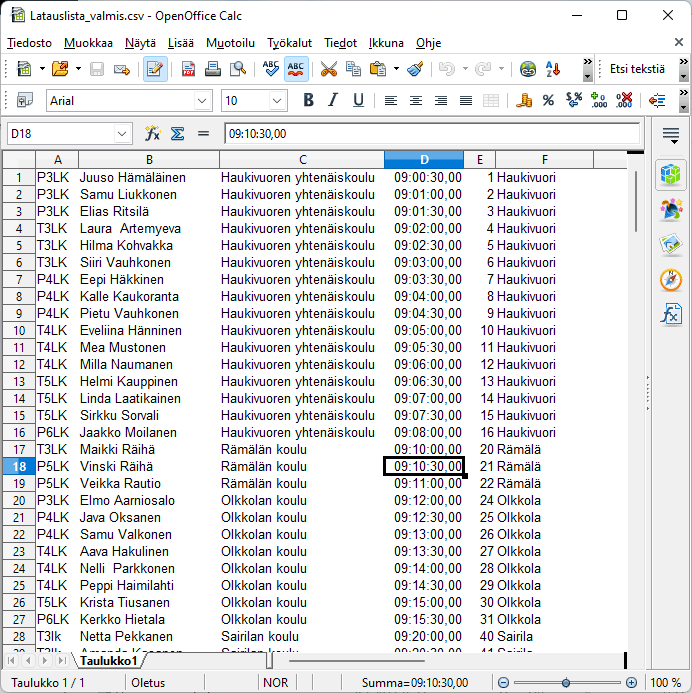Viewport: 692px width, 693px height.
Task: Open the sidebar Navigator compass icon
Action: pyautogui.click(x=671, y=279)
